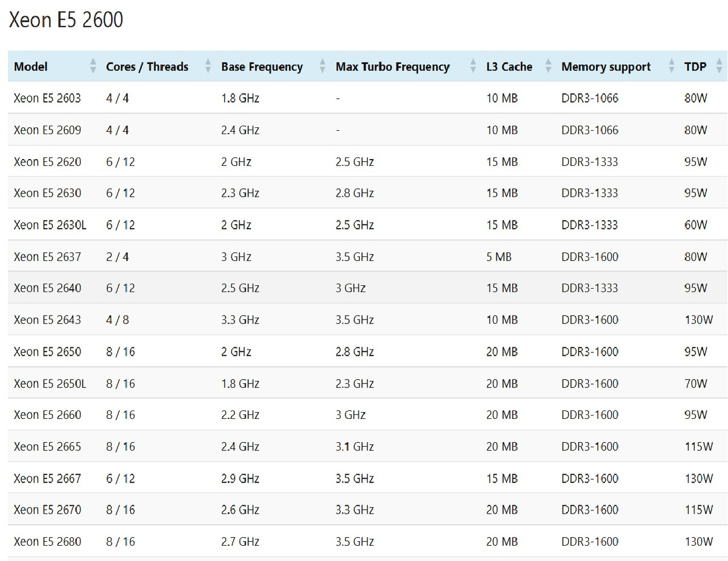This screenshot has width=728, height=561.
Task: Select the Xeon E5 2603 model cell
Action: pos(47,98)
